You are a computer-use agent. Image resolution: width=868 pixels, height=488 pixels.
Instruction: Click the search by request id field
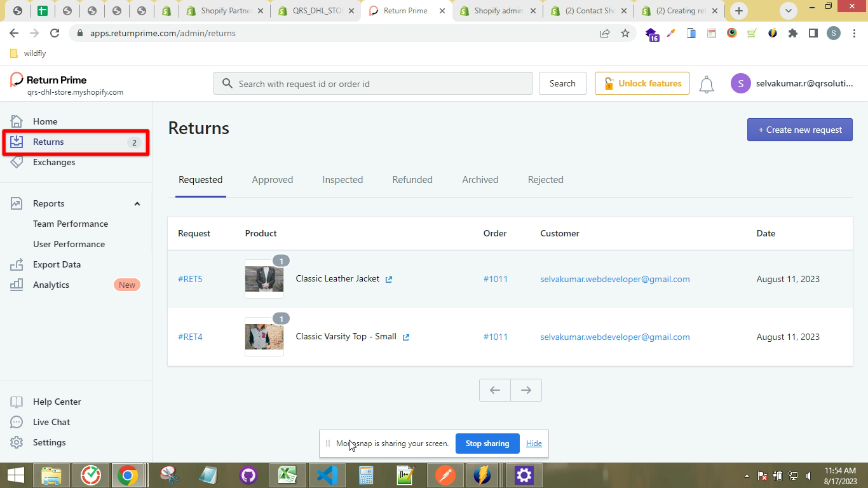381,84
